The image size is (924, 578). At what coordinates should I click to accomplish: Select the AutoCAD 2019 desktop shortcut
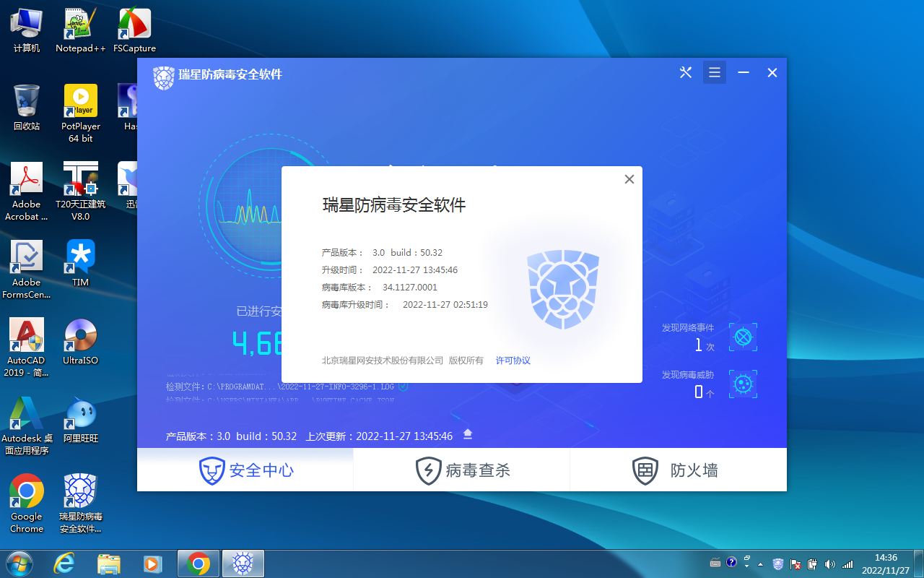click(27, 348)
